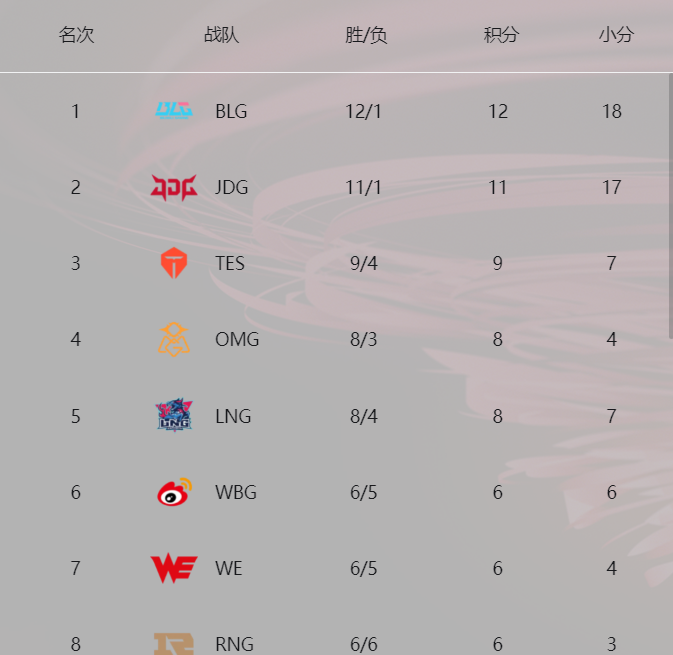
Task: Open the BLG team name link
Action: (231, 112)
